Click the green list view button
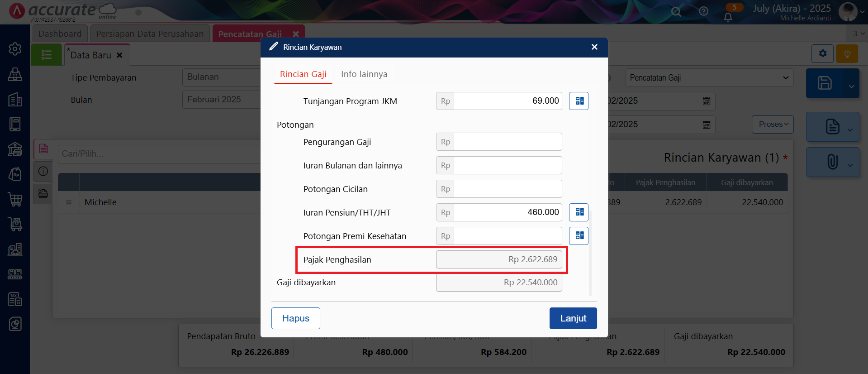Image resolution: width=868 pixels, height=374 pixels. [x=46, y=55]
